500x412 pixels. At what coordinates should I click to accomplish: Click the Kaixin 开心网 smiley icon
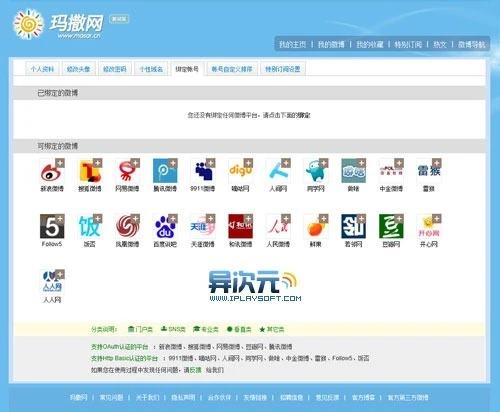429,227
